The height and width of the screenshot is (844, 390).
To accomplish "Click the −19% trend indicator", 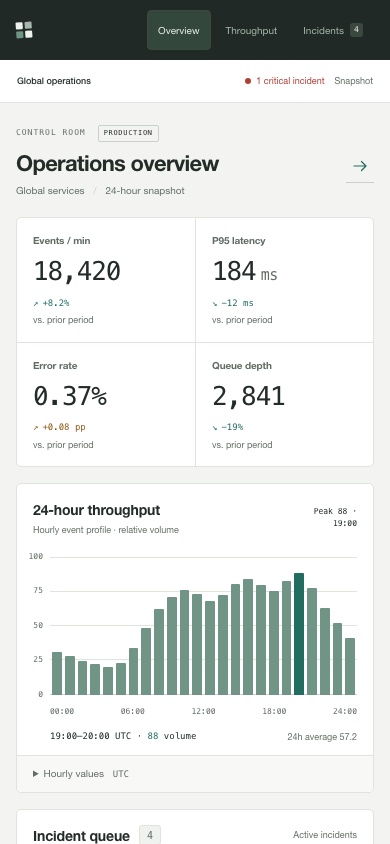I will pos(228,427).
